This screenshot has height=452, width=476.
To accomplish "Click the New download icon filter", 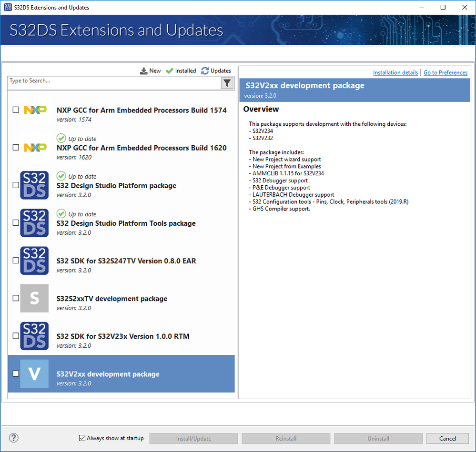I will tap(143, 70).
